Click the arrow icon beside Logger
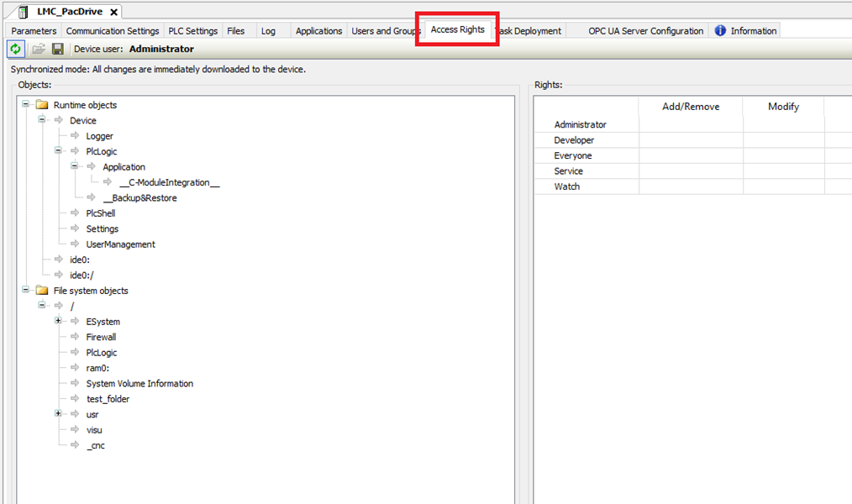 pyautogui.click(x=76, y=136)
